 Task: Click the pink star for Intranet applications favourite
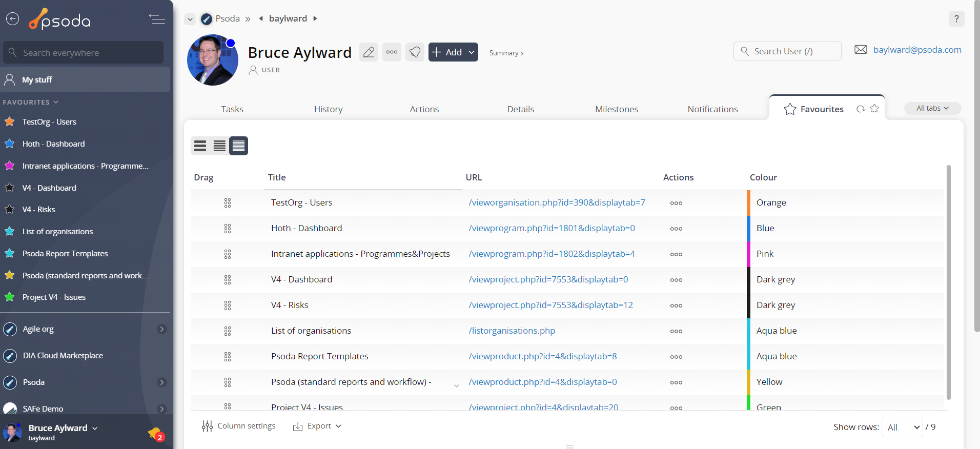pyautogui.click(x=9, y=166)
